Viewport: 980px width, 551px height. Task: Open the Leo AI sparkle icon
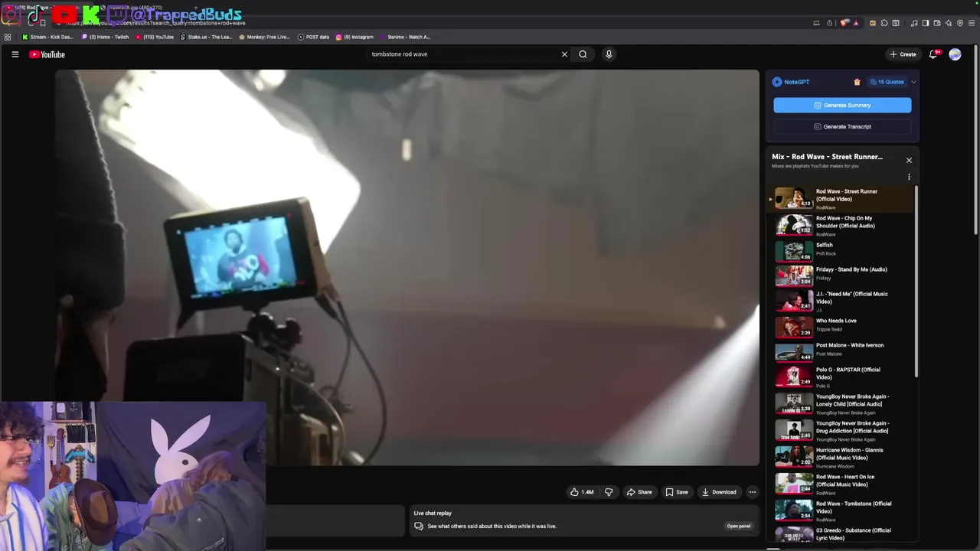tap(949, 23)
